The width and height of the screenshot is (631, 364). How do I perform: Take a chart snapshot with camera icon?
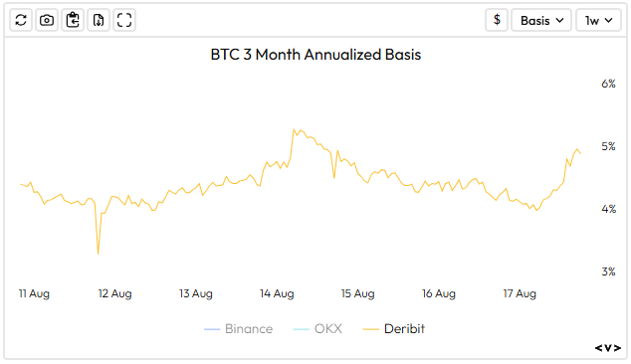click(x=47, y=20)
